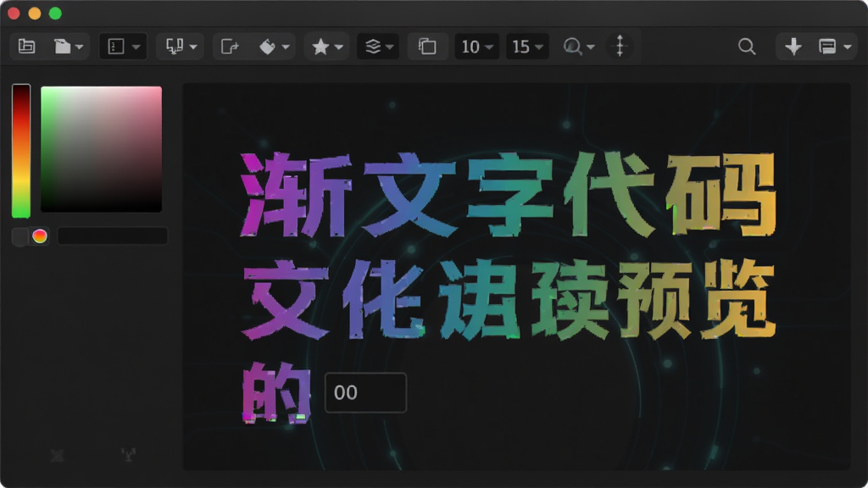The height and width of the screenshot is (488, 868).
Task: Click the download arrow icon
Action: point(793,47)
